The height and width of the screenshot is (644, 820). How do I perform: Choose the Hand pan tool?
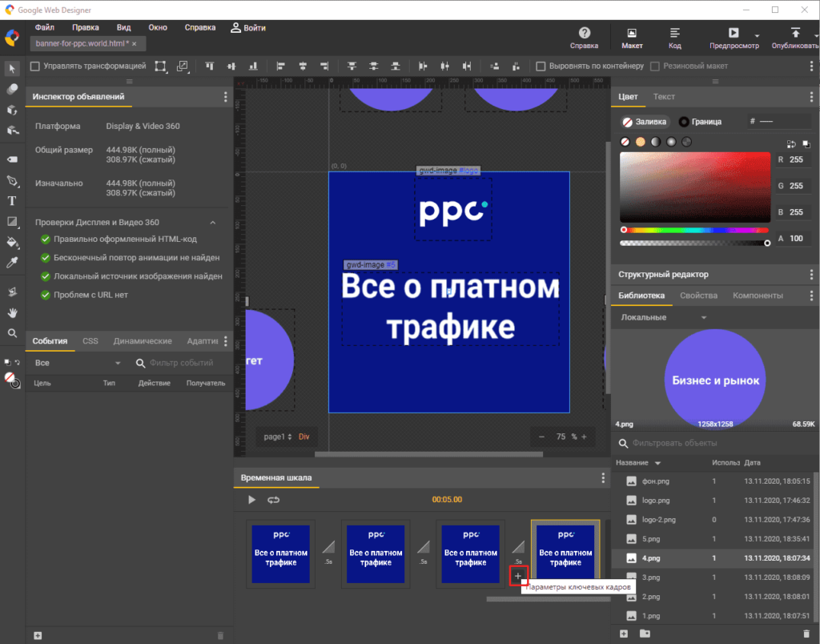click(12, 312)
